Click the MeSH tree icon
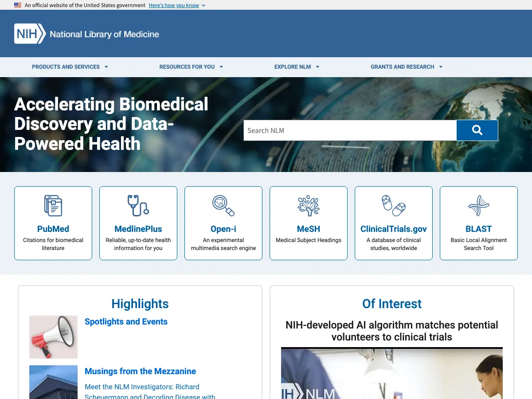 (x=309, y=206)
